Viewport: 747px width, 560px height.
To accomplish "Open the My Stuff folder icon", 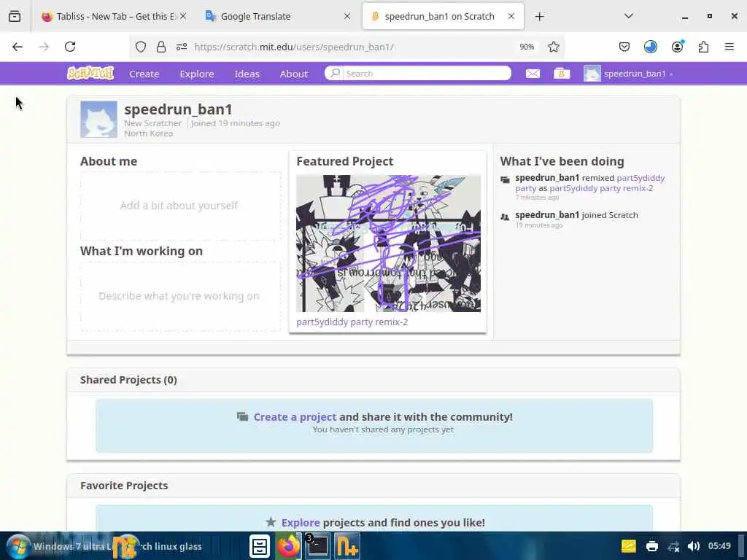I will click(x=562, y=74).
